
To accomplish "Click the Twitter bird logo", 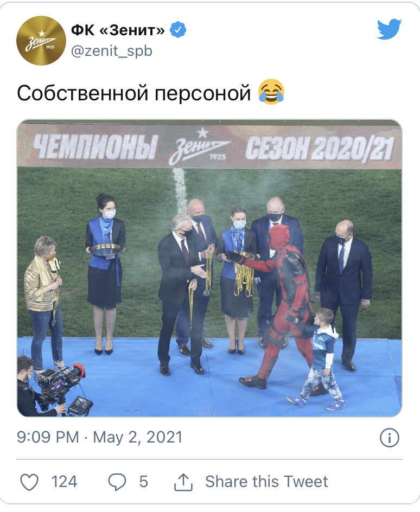I will (x=389, y=29).
